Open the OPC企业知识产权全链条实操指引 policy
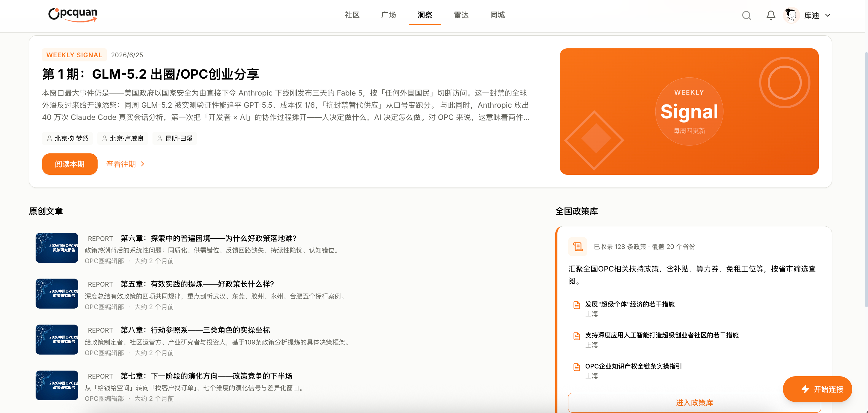The width and height of the screenshot is (868, 413). tap(633, 366)
